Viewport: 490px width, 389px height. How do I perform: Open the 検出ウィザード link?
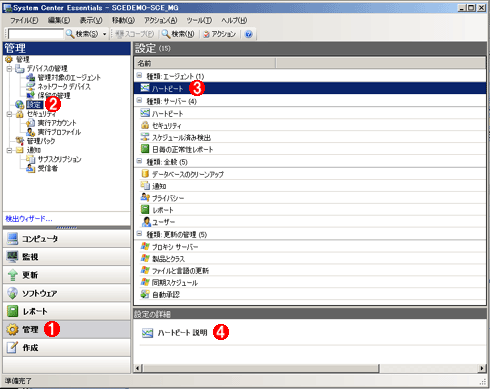(29, 219)
